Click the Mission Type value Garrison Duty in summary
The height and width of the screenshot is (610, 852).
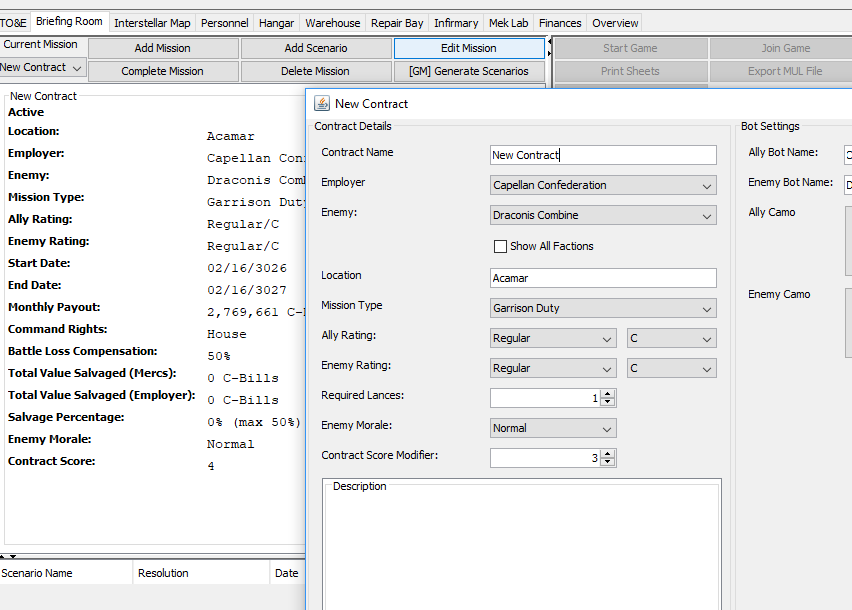pyautogui.click(x=256, y=202)
